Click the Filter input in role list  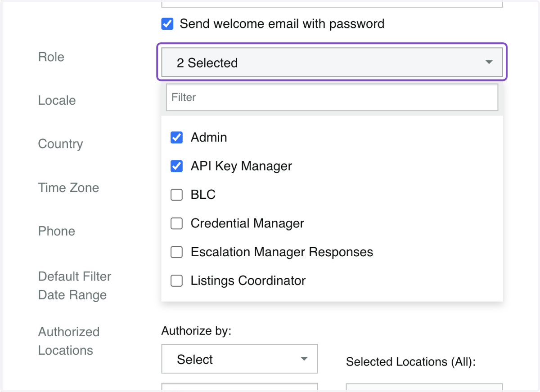coord(332,97)
